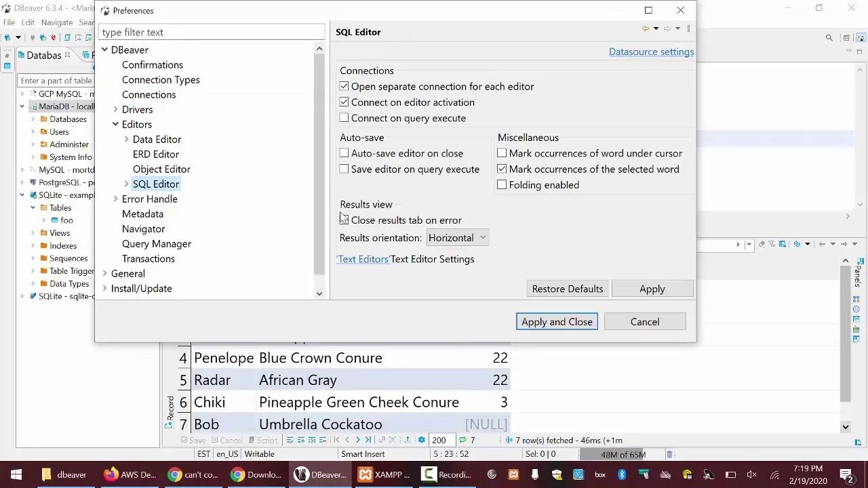Uncheck Open separate connection for each editor
Viewport: 868px width, 488px height.
[x=344, y=86]
